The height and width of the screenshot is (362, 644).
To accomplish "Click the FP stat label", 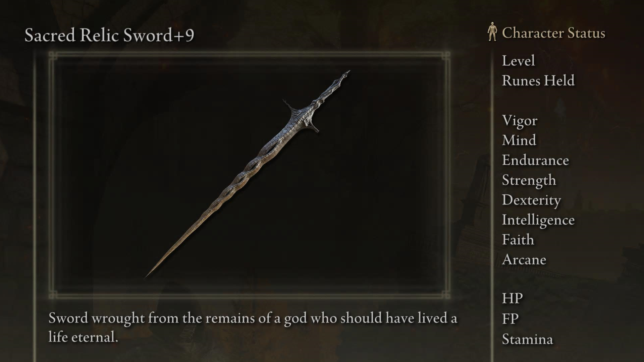I will coord(510,318).
